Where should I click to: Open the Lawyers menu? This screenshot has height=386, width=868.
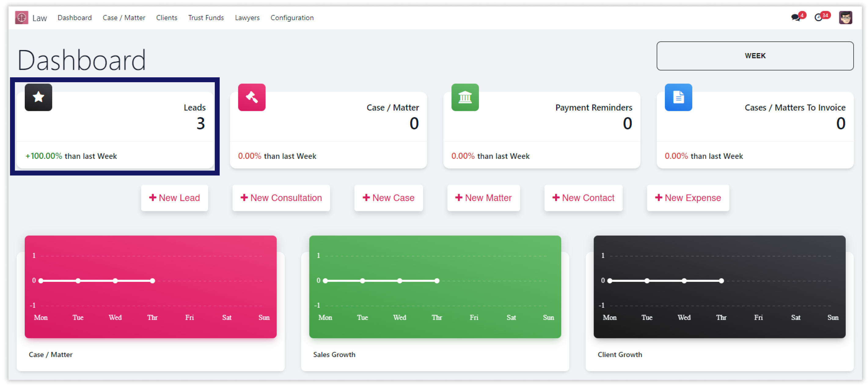247,17
